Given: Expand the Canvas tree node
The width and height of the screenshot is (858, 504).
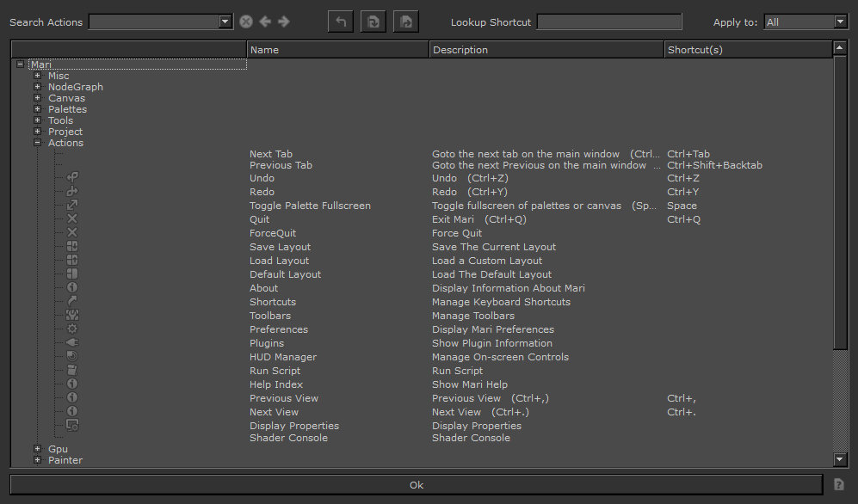Looking at the screenshot, I should [37, 98].
